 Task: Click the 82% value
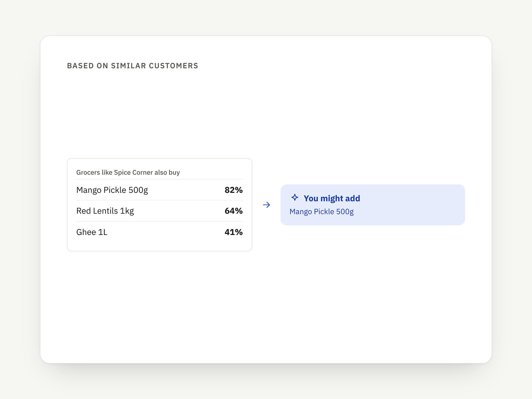pyautogui.click(x=234, y=190)
